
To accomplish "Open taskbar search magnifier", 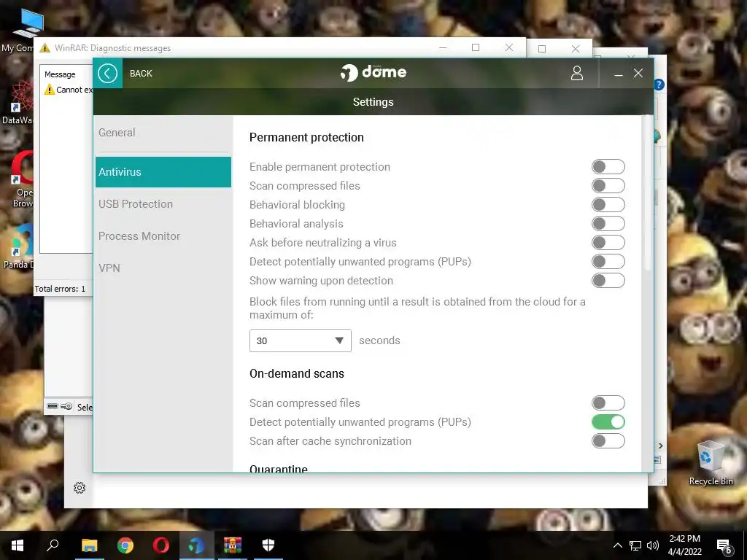I will [x=53, y=545].
